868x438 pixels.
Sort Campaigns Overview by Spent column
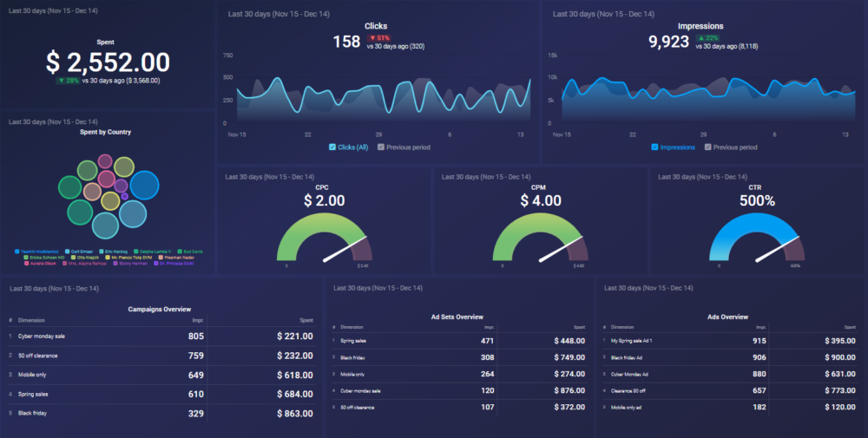coord(306,320)
